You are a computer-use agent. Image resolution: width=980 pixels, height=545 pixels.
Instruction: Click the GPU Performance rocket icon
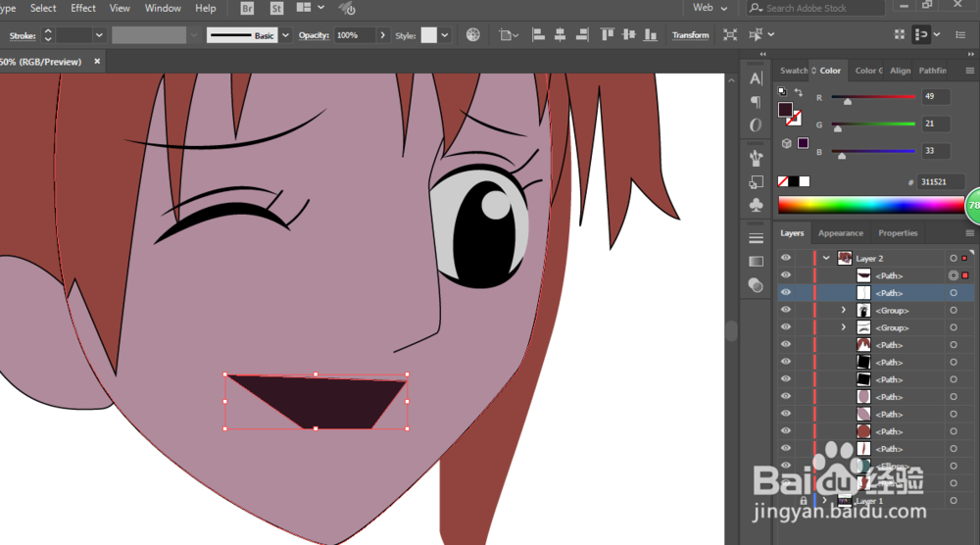347,8
